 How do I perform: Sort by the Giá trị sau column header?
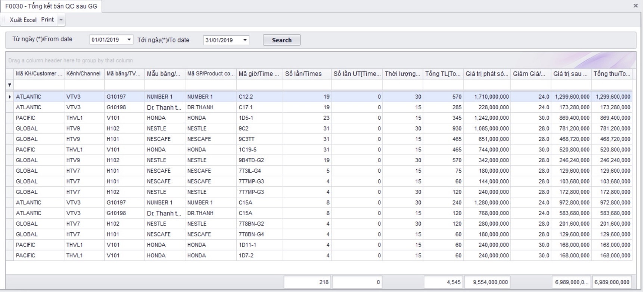[x=571, y=74]
